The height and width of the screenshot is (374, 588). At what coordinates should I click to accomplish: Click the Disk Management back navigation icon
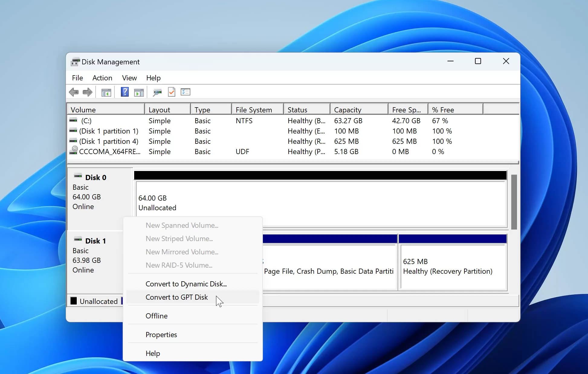pos(74,92)
